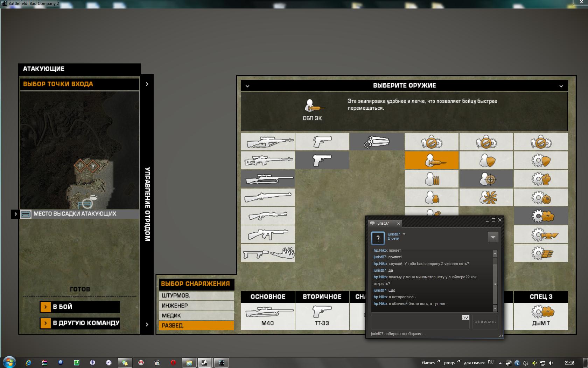Select the gear with rocket launcher vehicle perk
The image size is (588, 368).
[x=541, y=234]
